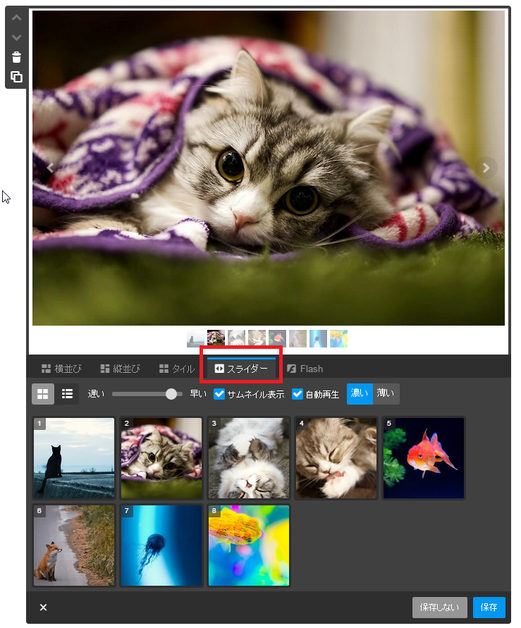Duplicate the block with copy icon
521x628 pixels.
pyautogui.click(x=16, y=76)
